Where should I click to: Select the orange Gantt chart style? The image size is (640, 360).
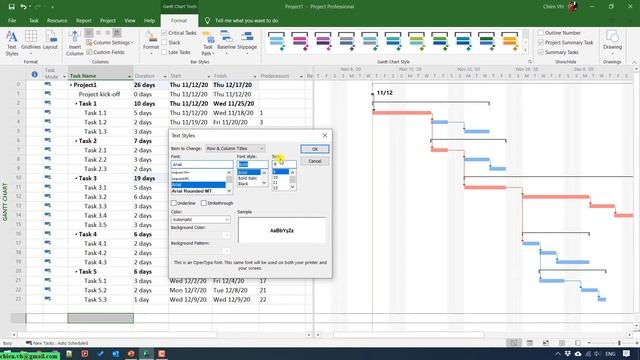(x=509, y=41)
